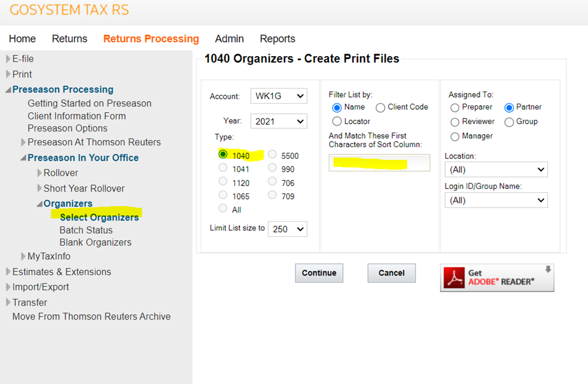Open the Location dropdown
This screenshot has width=588, height=384.
point(496,169)
